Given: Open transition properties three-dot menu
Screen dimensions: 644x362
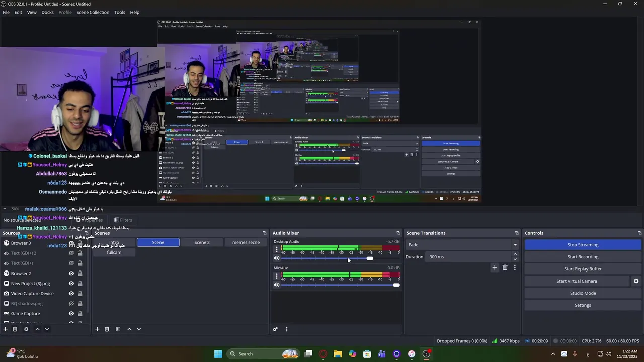Looking at the screenshot, I should (x=515, y=268).
